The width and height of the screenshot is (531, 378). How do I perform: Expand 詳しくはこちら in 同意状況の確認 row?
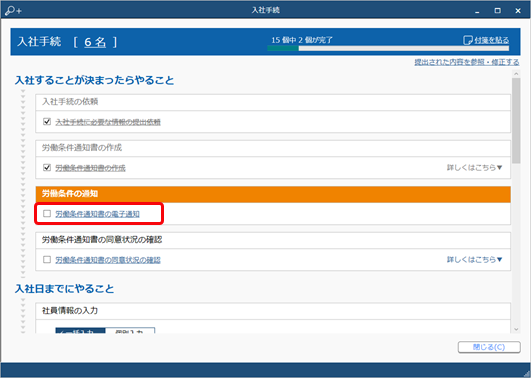(474, 259)
